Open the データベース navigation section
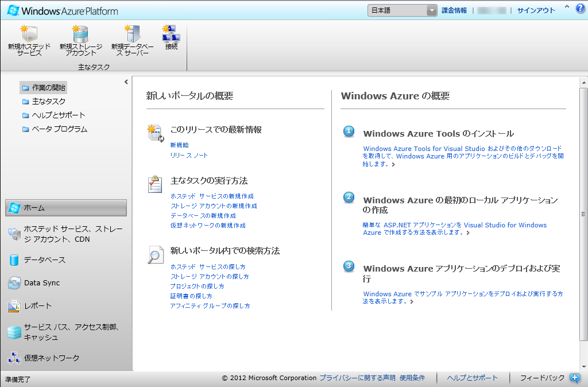 tap(66, 260)
